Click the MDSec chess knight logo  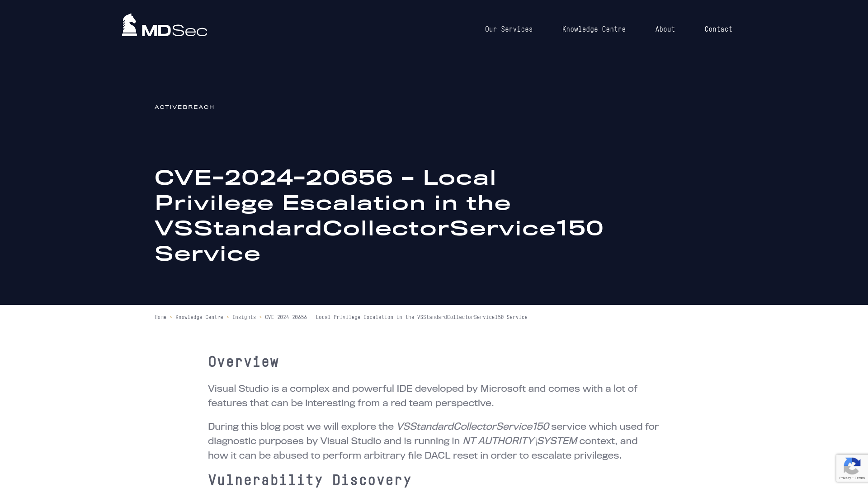pos(129,24)
